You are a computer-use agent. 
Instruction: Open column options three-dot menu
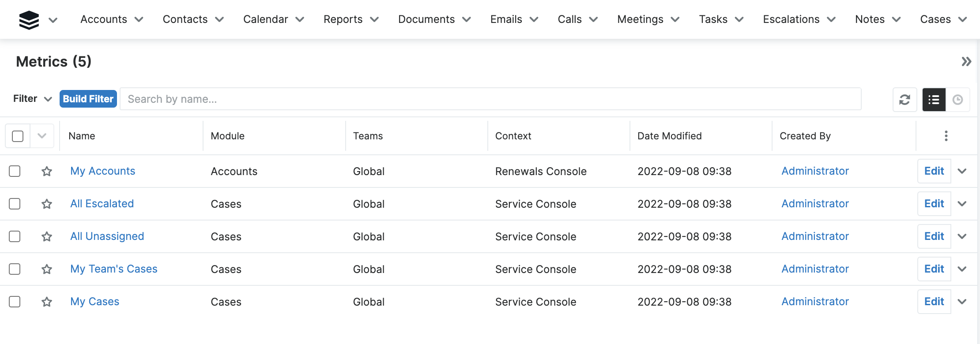coord(946,136)
